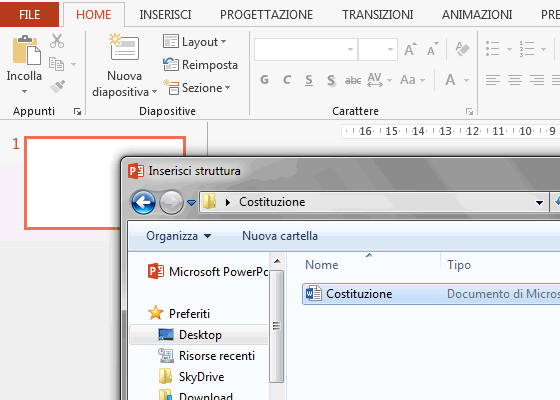Click the Clear formatting eraser icon
Screen dimensions: 560x400
pos(462,49)
